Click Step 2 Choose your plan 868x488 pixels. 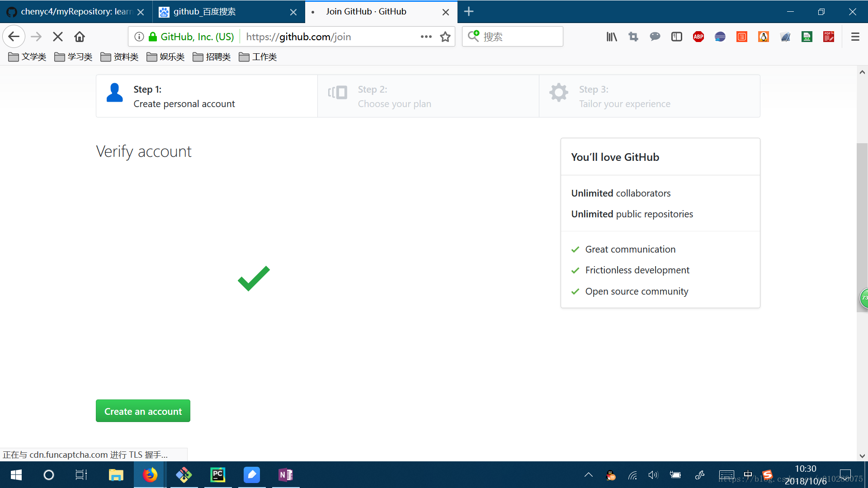(428, 96)
